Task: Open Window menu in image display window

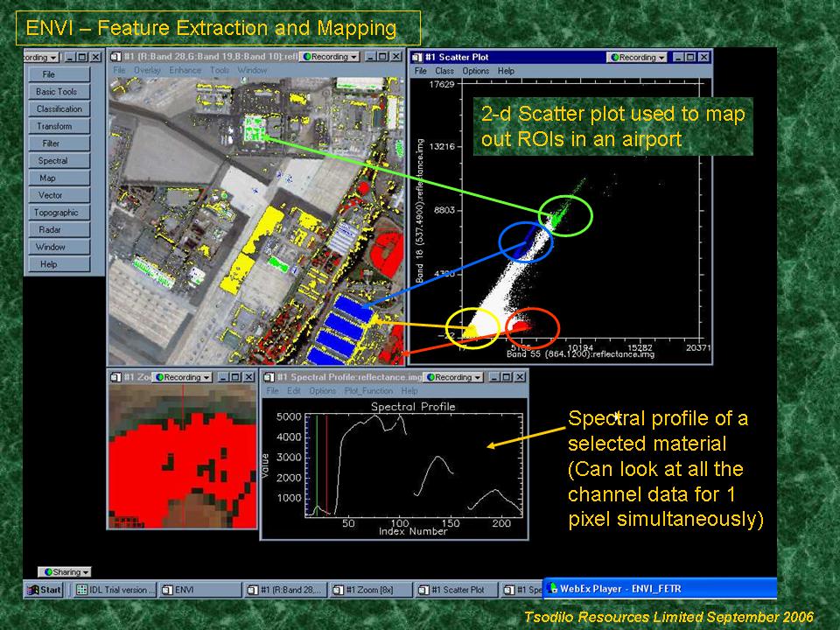Action: tap(252, 70)
